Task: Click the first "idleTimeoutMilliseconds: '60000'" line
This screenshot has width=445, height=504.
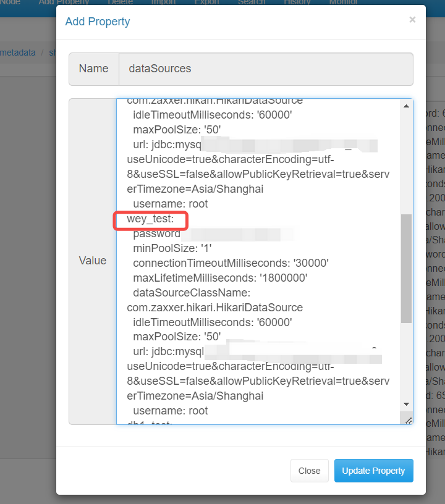Action: pyautogui.click(x=213, y=115)
